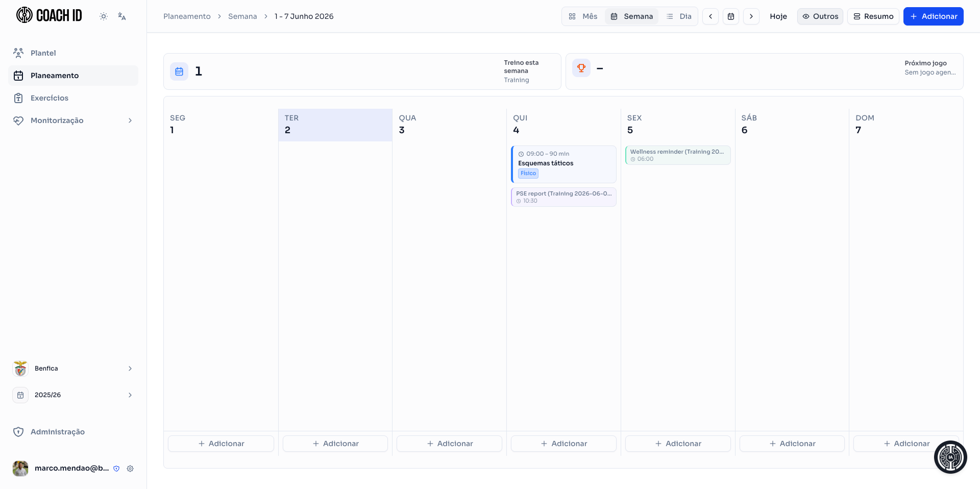Switch to Semana view
This screenshot has width=980, height=489.
pyautogui.click(x=632, y=16)
